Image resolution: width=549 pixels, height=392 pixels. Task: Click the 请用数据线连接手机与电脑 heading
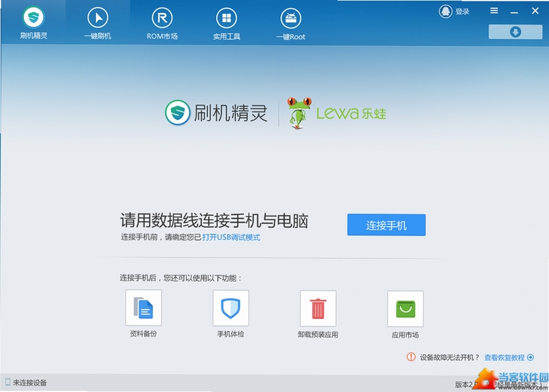tap(214, 220)
